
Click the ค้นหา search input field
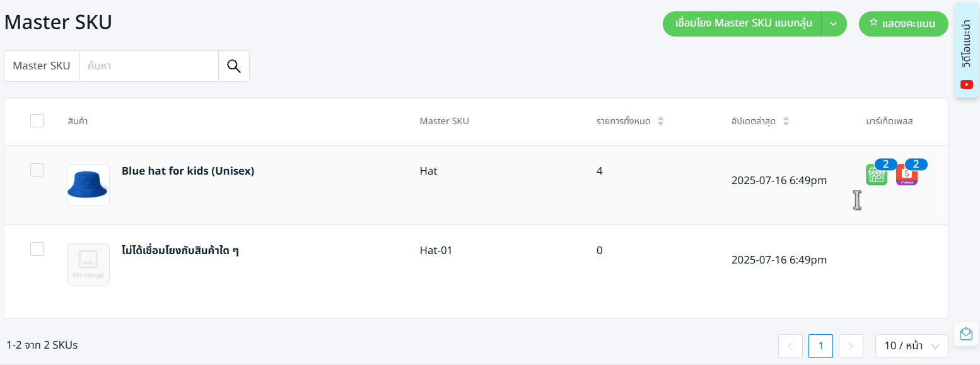[148, 66]
